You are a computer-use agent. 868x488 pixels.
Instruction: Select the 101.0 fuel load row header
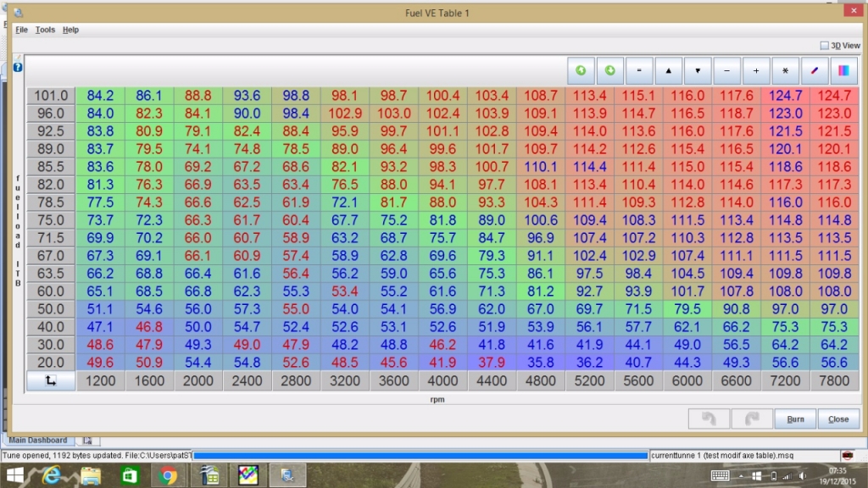pos(50,96)
